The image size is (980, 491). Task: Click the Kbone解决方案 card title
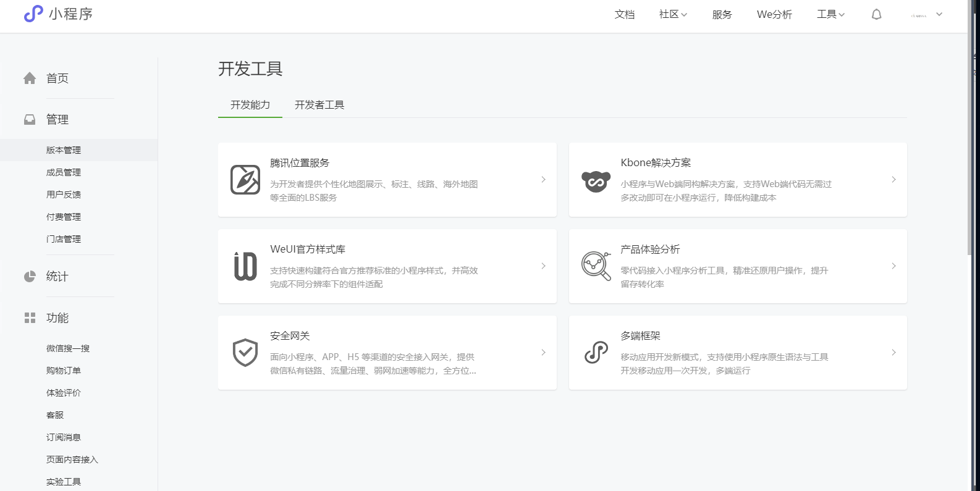pos(656,163)
